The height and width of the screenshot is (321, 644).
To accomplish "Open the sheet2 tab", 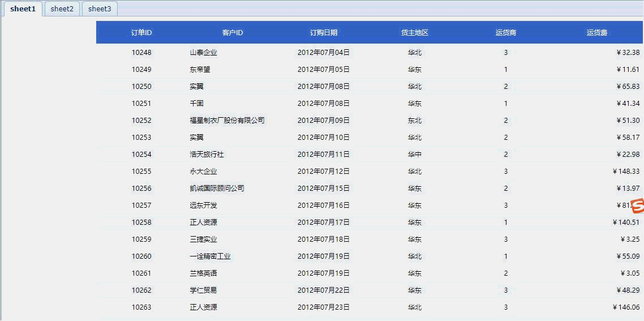I will coord(62,8).
